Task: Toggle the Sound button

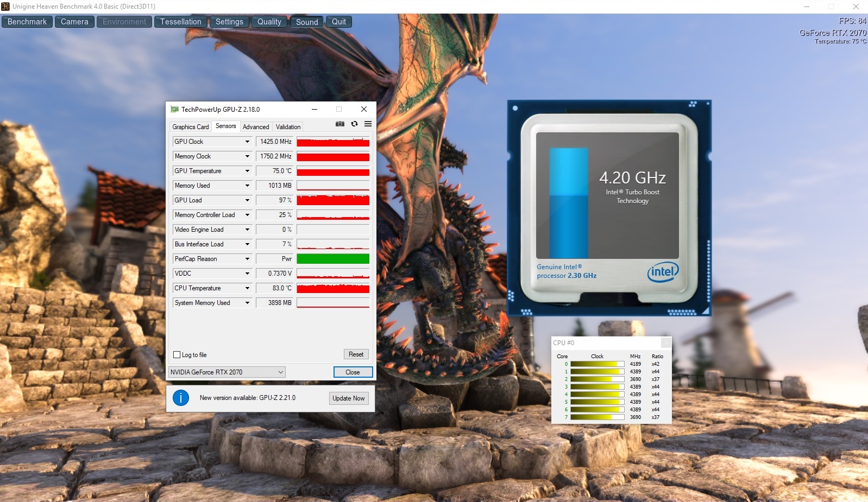Action: pyautogui.click(x=307, y=22)
